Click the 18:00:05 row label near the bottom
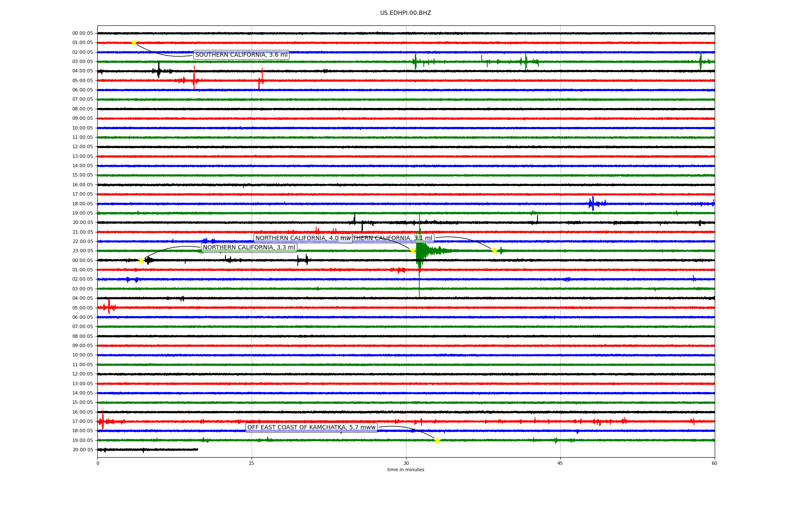The width and height of the screenshot is (812, 508). coord(82,431)
